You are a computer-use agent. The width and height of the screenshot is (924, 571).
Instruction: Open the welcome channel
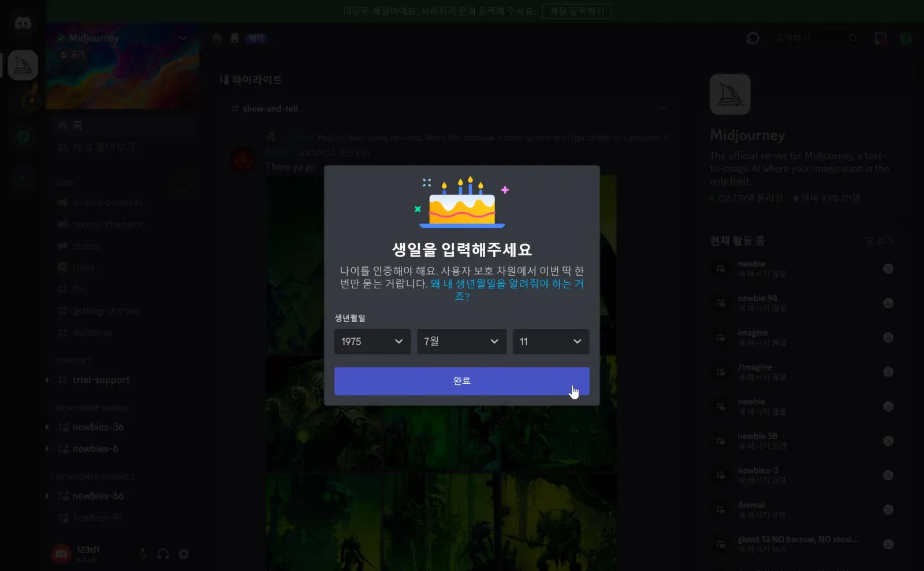tap(122, 333)
